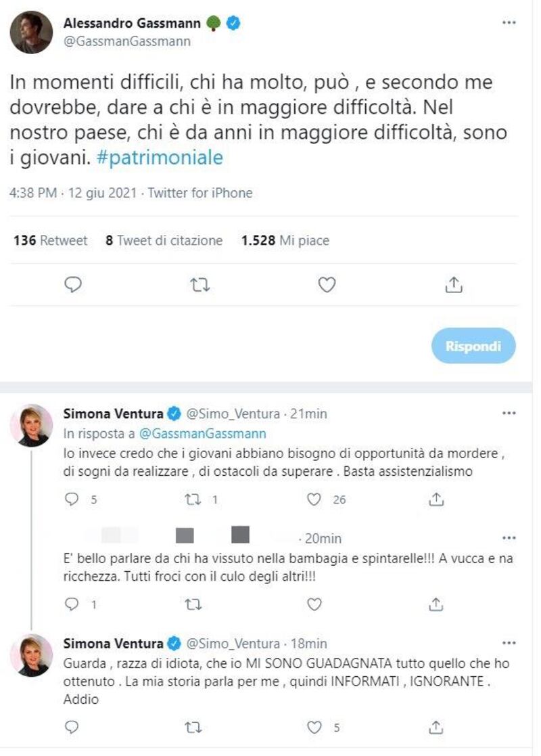
Task: Retweet Alessandro Gassmann's main tweet
Action: pos(199,285)
